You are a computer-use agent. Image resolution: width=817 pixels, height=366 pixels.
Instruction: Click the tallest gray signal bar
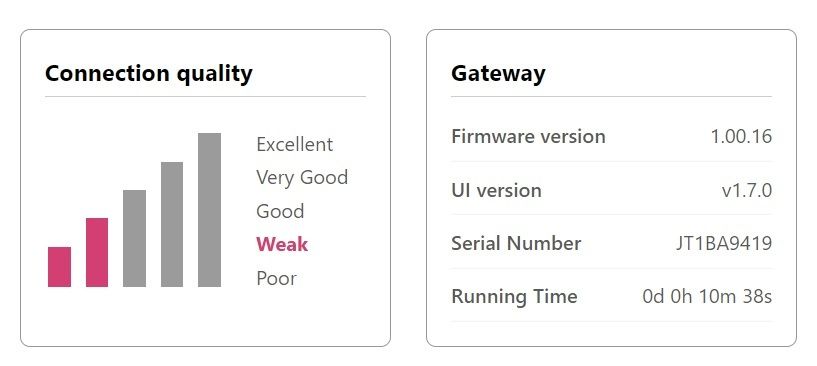(209, 210)
